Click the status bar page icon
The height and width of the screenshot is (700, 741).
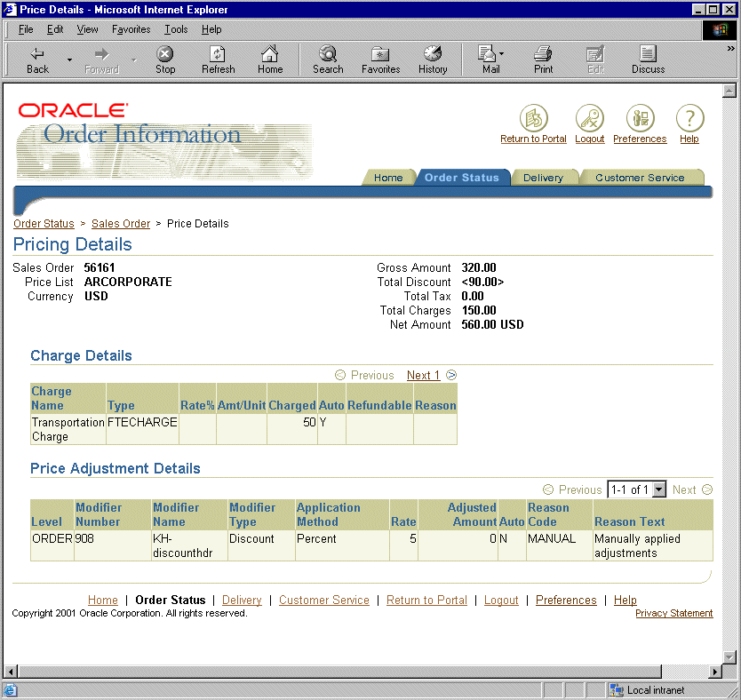click(10, 690)
